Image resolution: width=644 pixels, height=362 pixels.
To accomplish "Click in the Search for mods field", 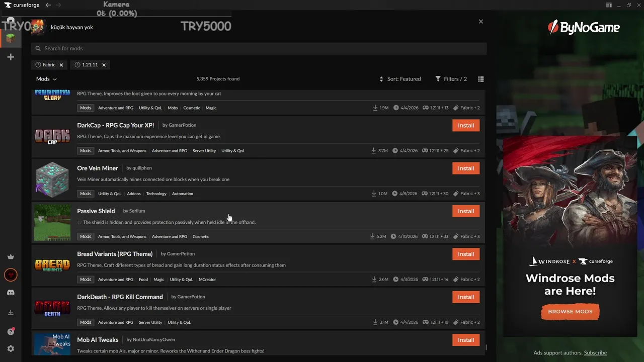I will 259,48.
